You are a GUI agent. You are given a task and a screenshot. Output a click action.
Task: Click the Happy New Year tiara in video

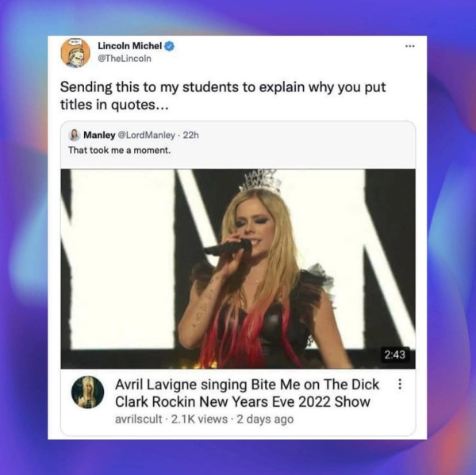262,182
